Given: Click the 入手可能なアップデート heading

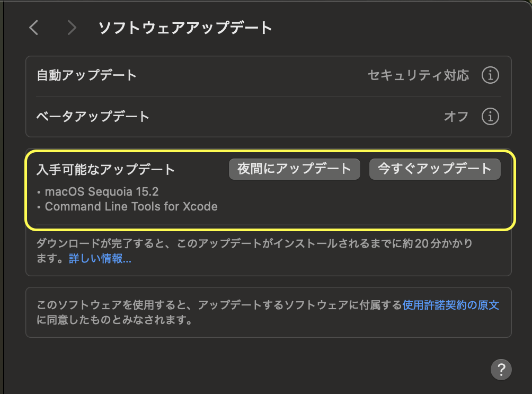Looking at the screenshot, I should [x=105, y=169].
